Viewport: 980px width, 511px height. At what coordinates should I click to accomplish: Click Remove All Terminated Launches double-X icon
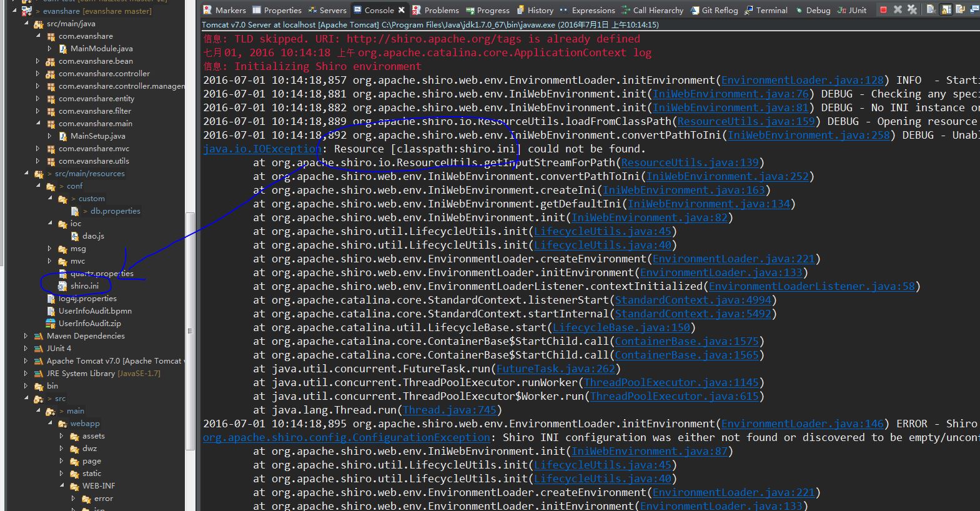tap(913, 10)
